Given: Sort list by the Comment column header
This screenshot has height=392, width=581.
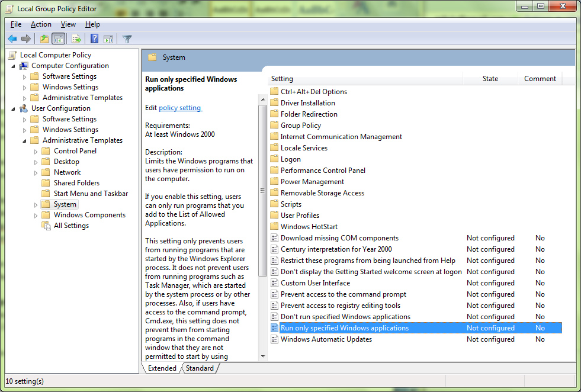Looking at the screenshot, I should [540, 79].
